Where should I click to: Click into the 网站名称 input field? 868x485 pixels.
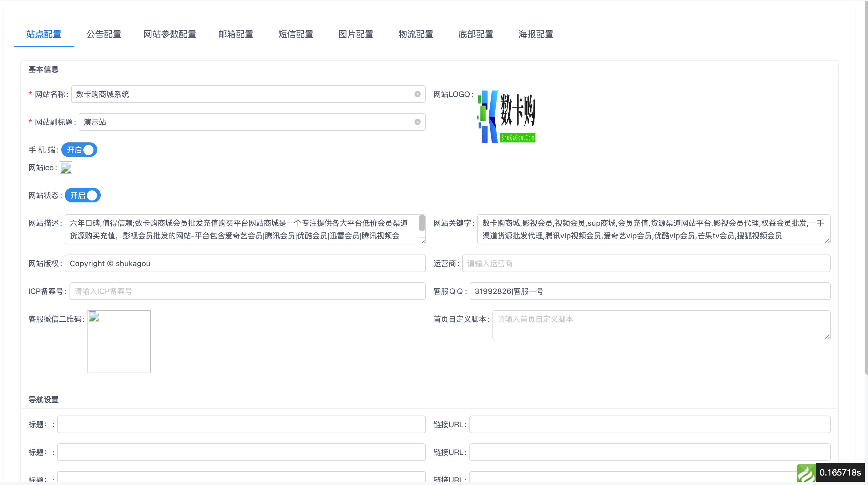click(x=248, y=94)
